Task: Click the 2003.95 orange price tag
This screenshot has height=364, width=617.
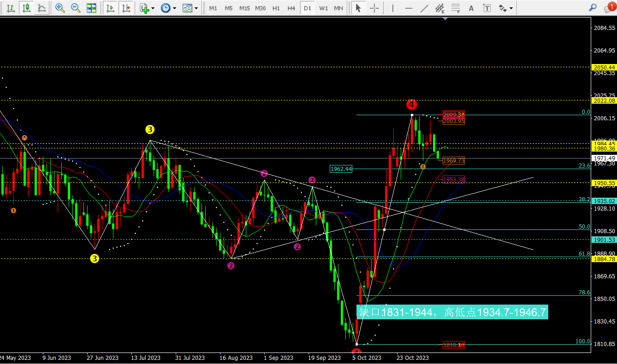Action: tap(453, 121)
